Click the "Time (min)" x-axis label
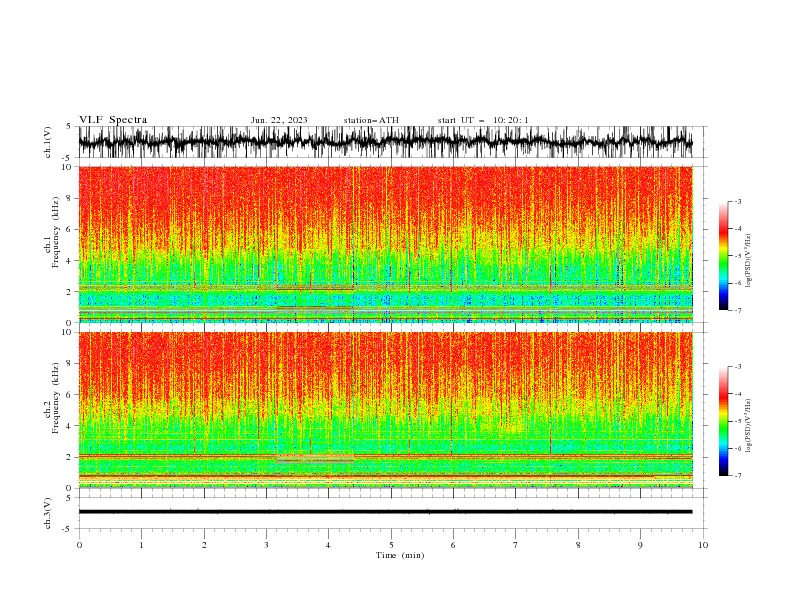792x612 pixels. coord(400,555)
